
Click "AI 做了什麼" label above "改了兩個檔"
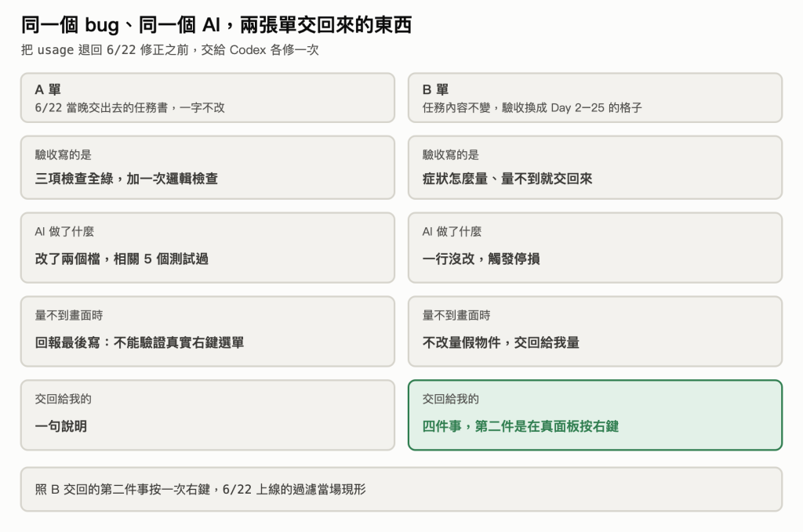coord(64,232)
